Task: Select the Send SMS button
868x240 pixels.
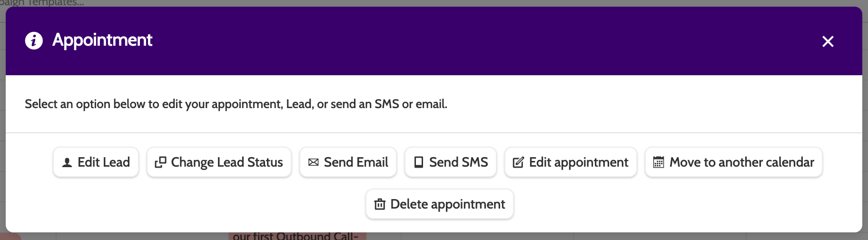Action: [x=451, y=162]
